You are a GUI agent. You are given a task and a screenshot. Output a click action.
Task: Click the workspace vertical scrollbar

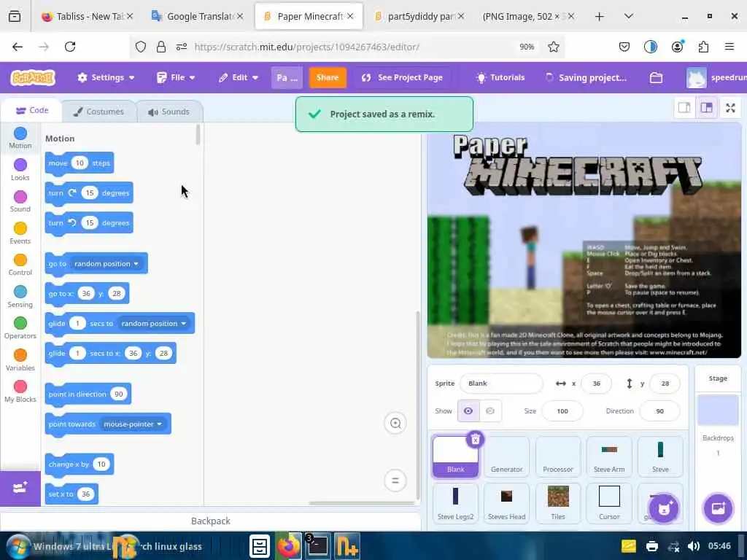coord(418,405)
